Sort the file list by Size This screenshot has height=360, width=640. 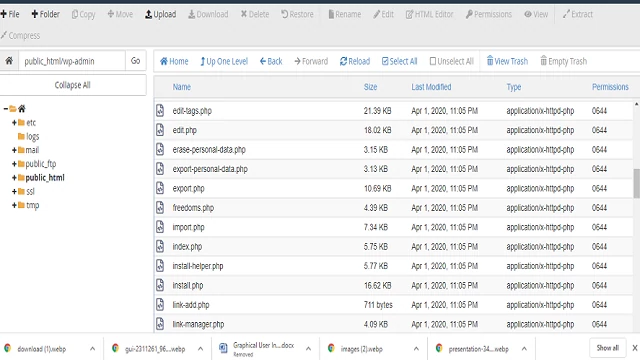tap(371, 87)
